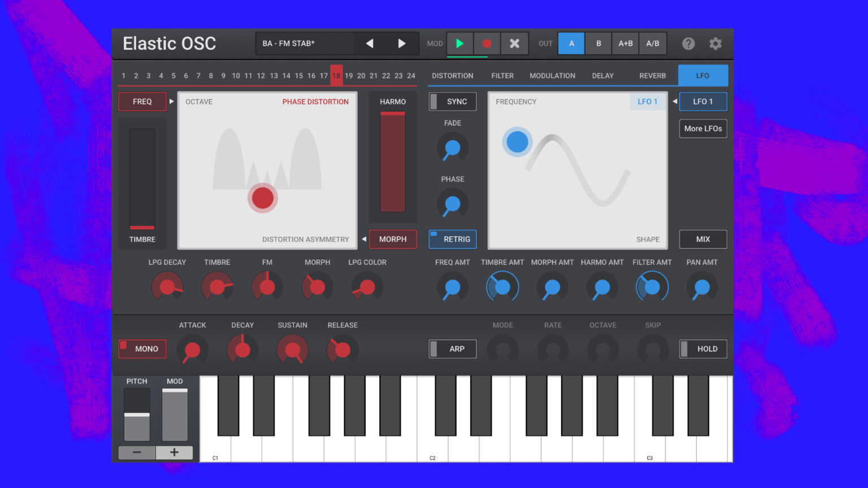This screenshot has height=488, width=868.
Task: Load next preset with the right arrow
Action: [402, 43]
